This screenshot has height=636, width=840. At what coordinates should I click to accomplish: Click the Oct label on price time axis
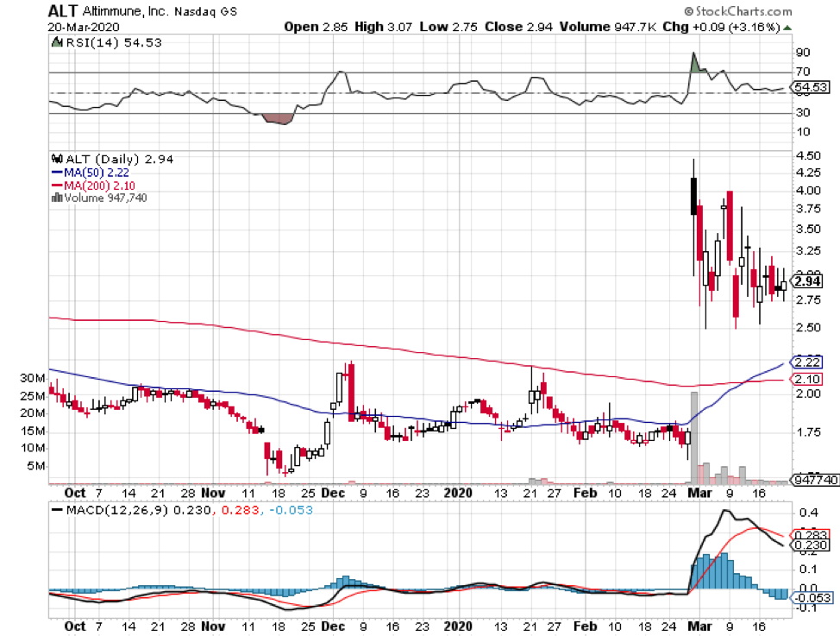pyautogui.click(x=75, y=493)
